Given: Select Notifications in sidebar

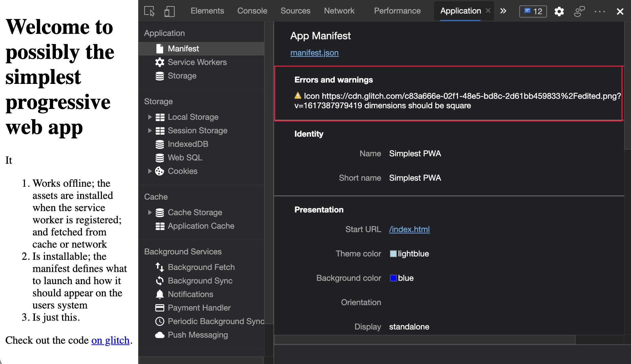Looking at the screenshot, I should point(190,294).
